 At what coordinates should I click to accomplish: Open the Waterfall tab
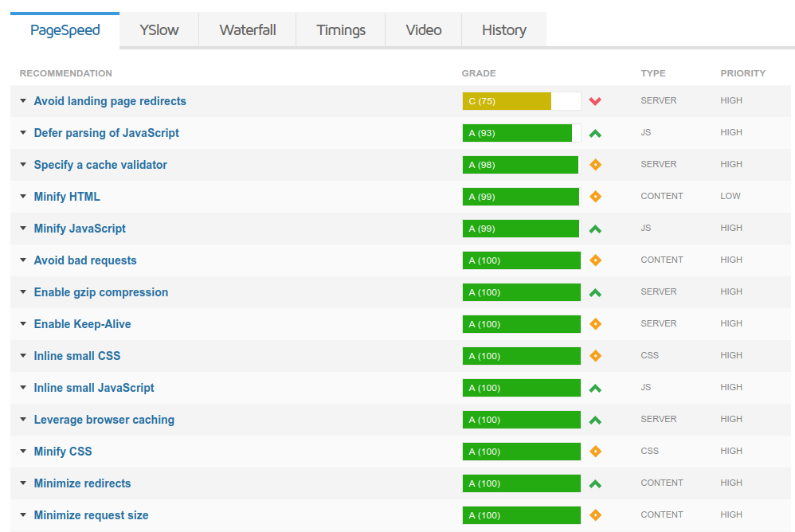pyautogui.click(x=248, y=30)
